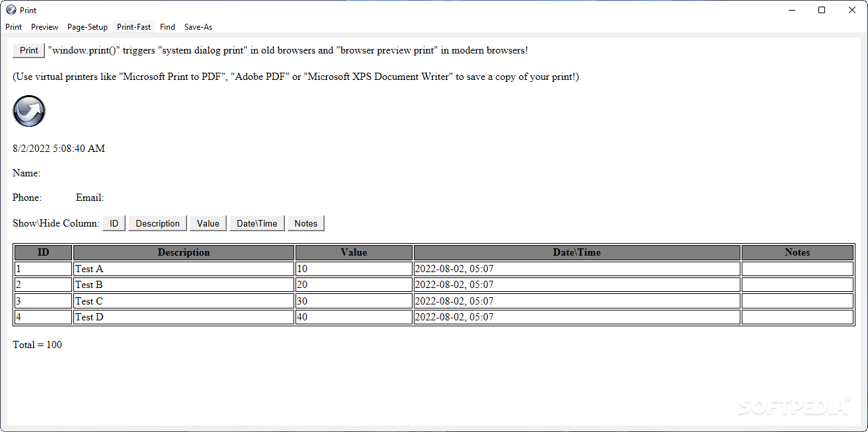
Task: Click the empty Notes cell in Test A row
Action: 798,269
